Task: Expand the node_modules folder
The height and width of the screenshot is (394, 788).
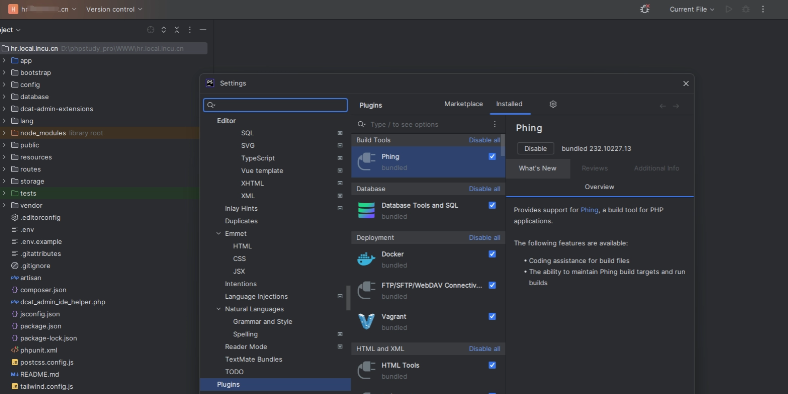Action: tap(4, 133)
